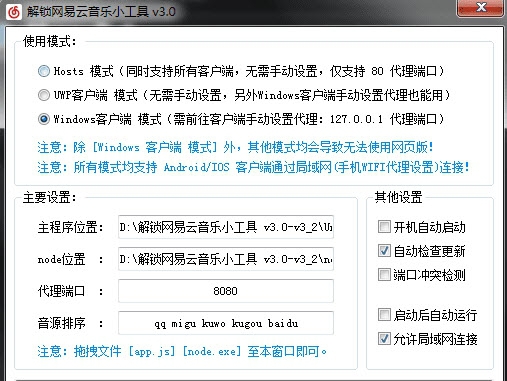The width and height of the screenshot is (507, 381).
Task: Click the 音源排序 field with qq migu kuwo
Action: tap(226, 323)
